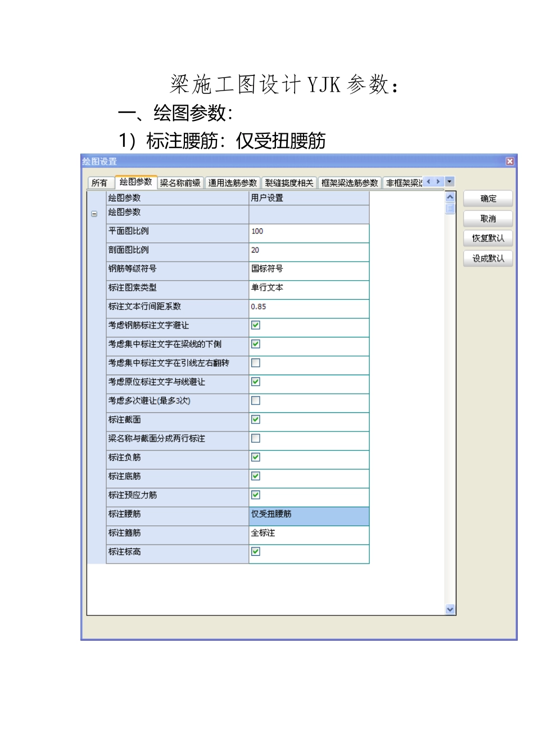Viewport: 534px width, 756px height.
Task: Toggle 考虑原位标注文字与线避让 checkbox
Action: click(256, 382)
